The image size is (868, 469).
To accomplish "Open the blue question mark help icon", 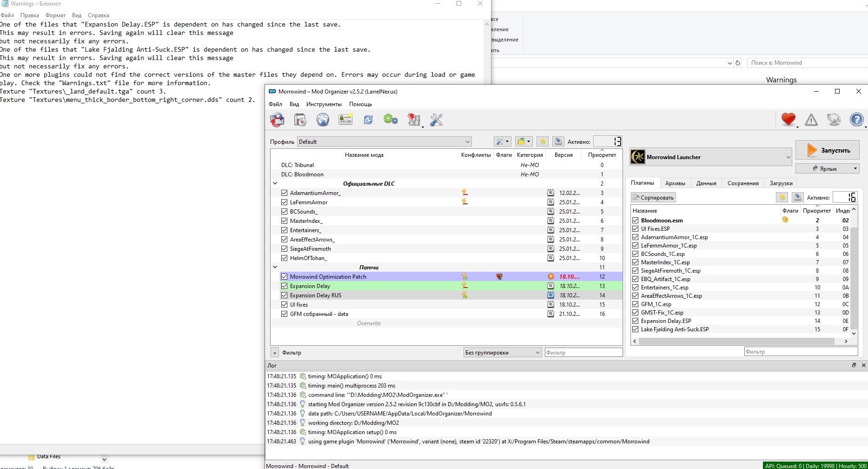I will tap(856, 120).
